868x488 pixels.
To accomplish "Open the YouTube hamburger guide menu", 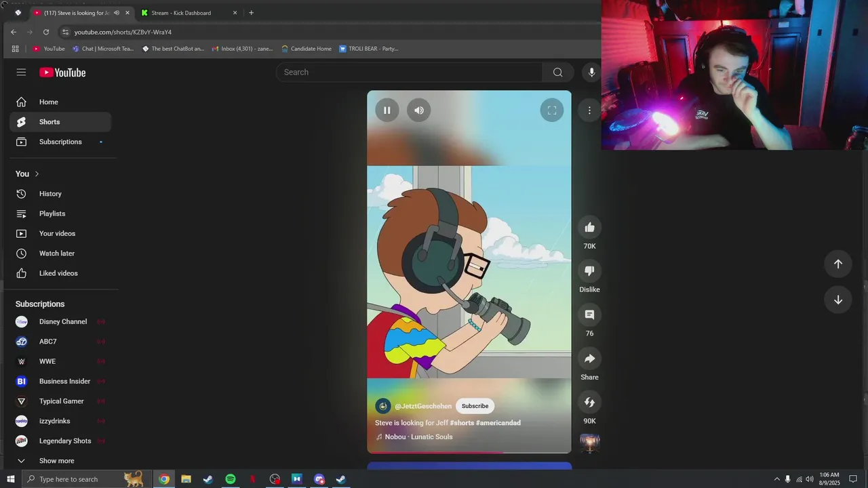I will [x=21, y=73].
